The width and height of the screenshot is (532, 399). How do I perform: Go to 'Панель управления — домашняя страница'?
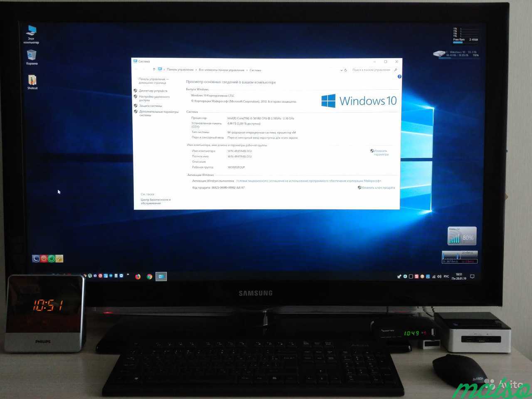click(154, 81)
